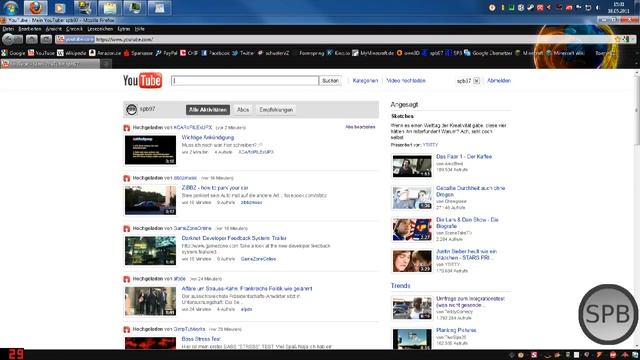Open the Planking Pictures video link

[456, 330]
